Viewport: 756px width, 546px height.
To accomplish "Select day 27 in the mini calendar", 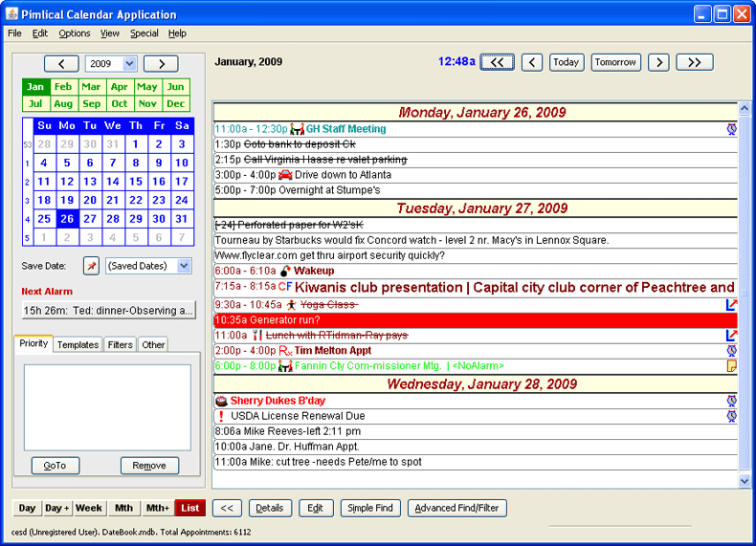I will [x=90, y=219].
